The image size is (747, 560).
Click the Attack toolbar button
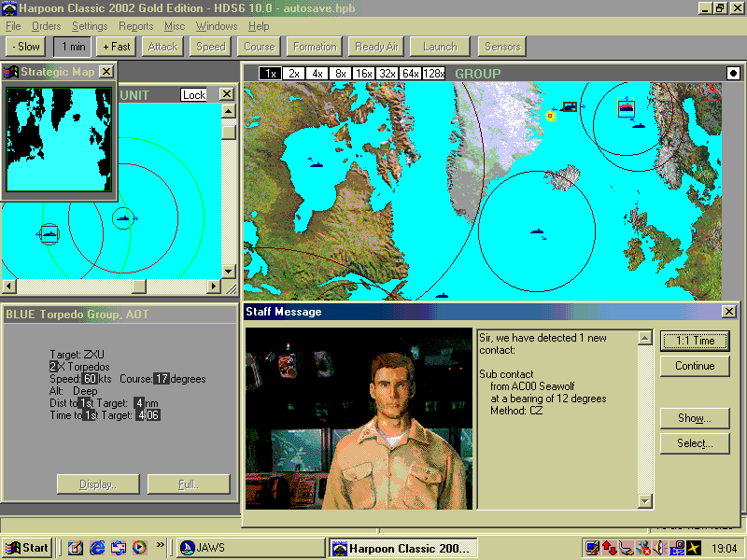click(162, 47)
